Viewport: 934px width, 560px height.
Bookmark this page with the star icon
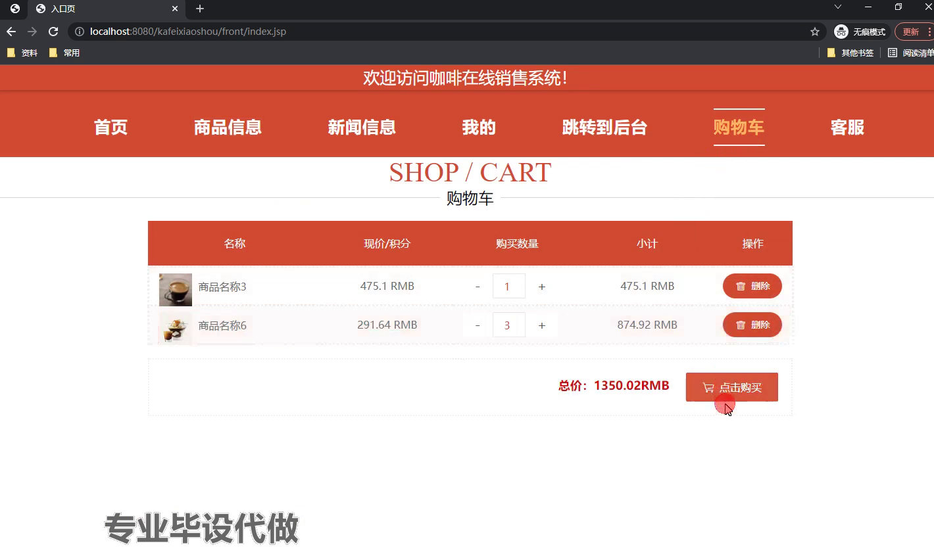click(815, 32)
